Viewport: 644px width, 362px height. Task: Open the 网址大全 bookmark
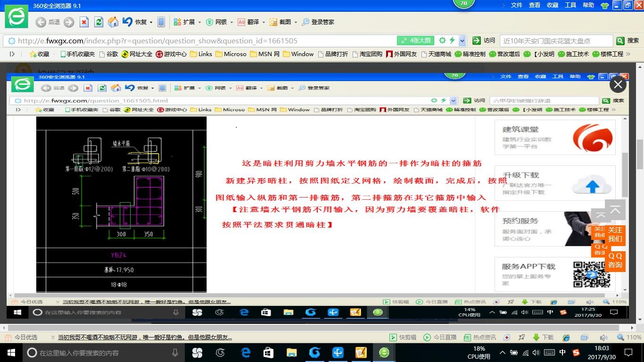pyautogui.click(x=137, y=54)
